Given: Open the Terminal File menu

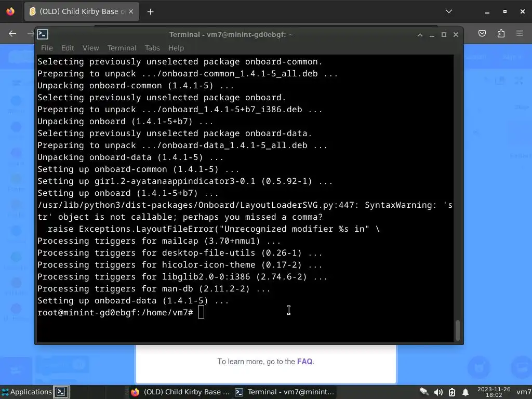Looking at the screenshot, I should [x=47, y=48].
